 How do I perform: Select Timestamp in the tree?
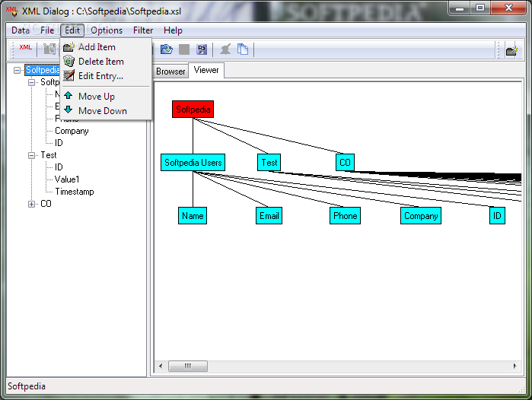point(75,192)
